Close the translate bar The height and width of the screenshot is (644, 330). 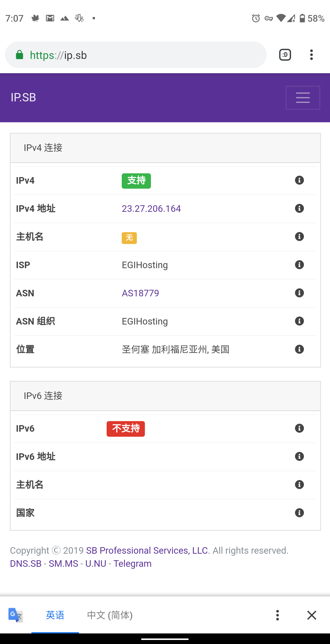[312, 615]
